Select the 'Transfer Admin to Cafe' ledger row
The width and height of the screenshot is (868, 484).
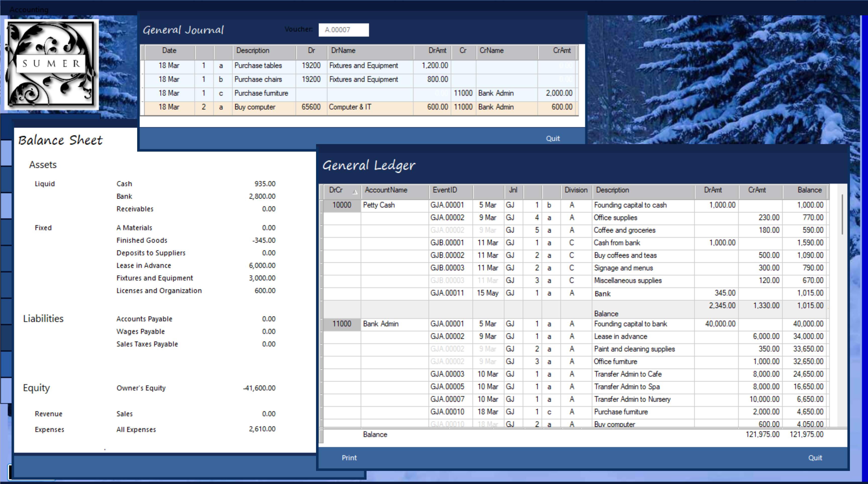click(x=627, y=374)
